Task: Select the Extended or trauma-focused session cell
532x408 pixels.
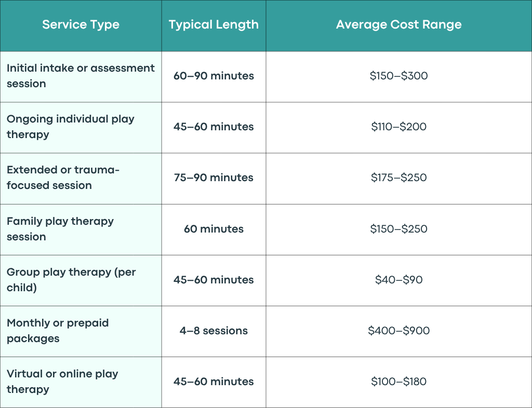Action: [x=81, y=178]
